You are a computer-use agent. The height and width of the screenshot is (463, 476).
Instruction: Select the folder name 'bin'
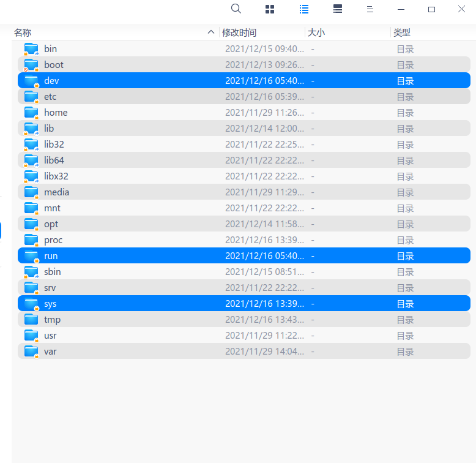(x=50, y=49)
